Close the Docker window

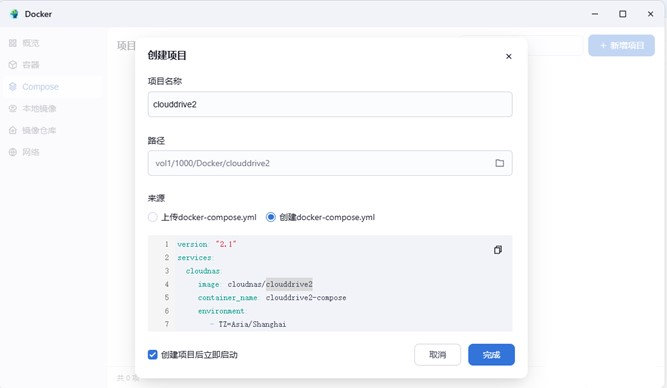[x=650, y=14]
